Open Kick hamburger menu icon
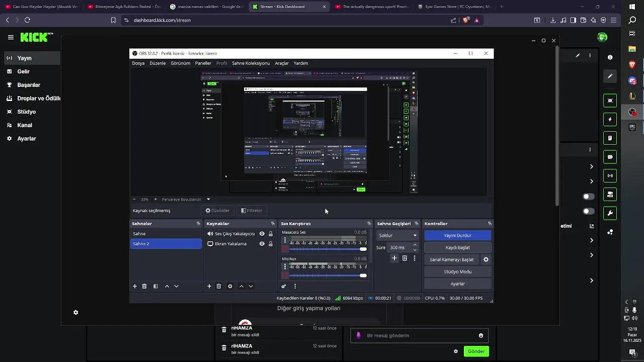The height and width of the screenshot is (362, 644). pos(11,37)
